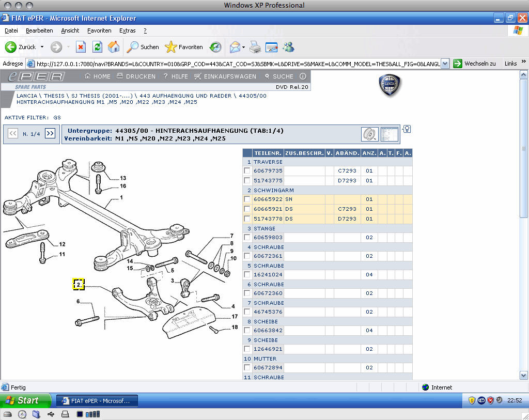Click the IE Back (Zurück) button

20,47
